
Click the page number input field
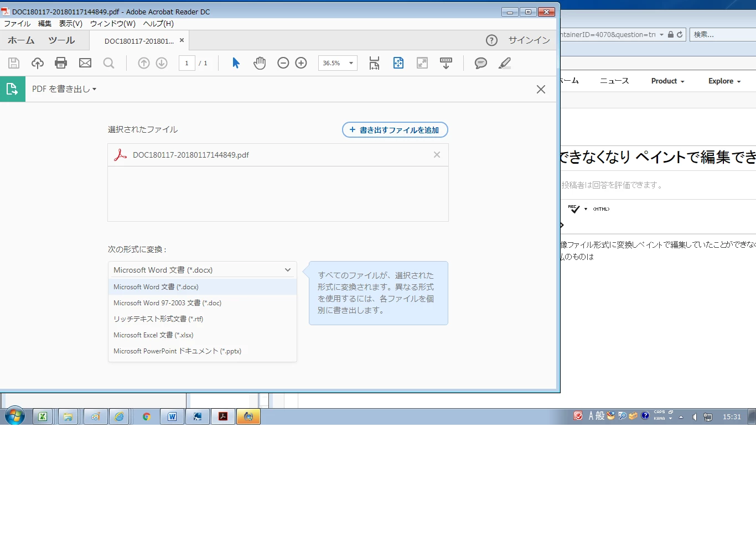[x=187, y=63]
